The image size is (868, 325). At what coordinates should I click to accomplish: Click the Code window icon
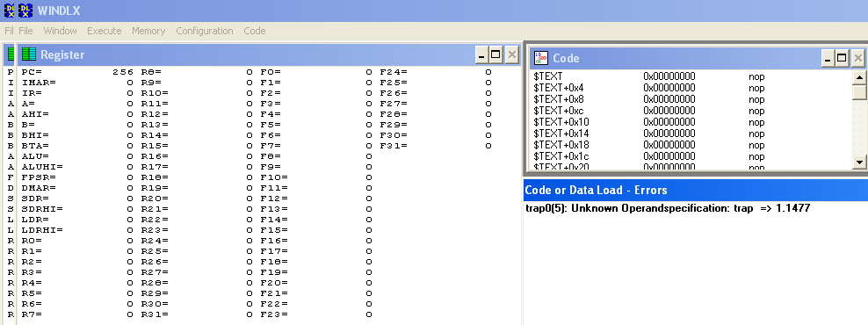point(541,58)
